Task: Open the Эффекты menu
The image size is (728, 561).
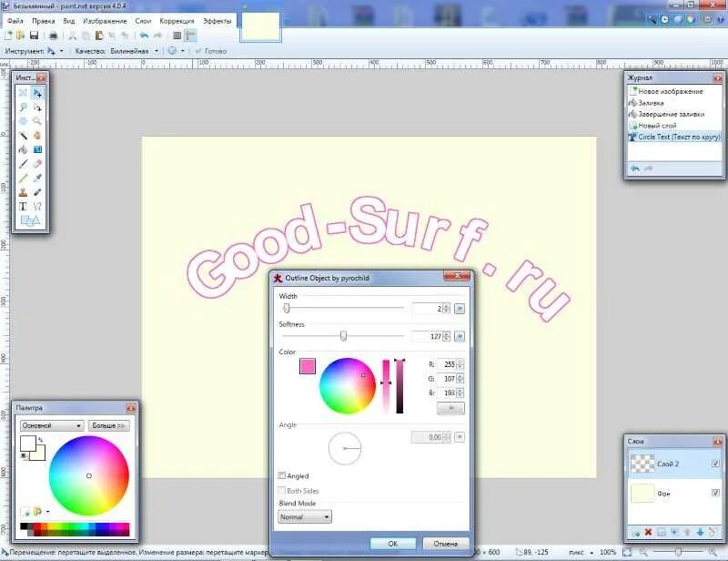Action: [217, 21]
